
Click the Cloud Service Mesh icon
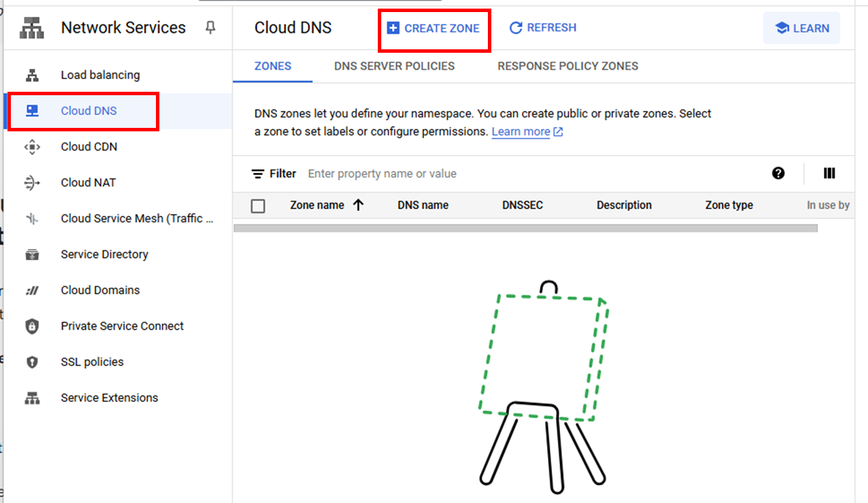click(x=32, y=219)
